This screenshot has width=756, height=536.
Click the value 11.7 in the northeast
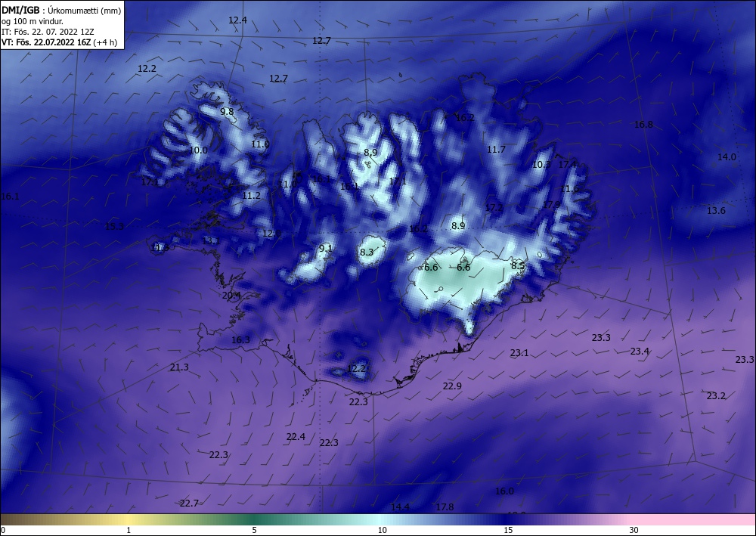496,150
